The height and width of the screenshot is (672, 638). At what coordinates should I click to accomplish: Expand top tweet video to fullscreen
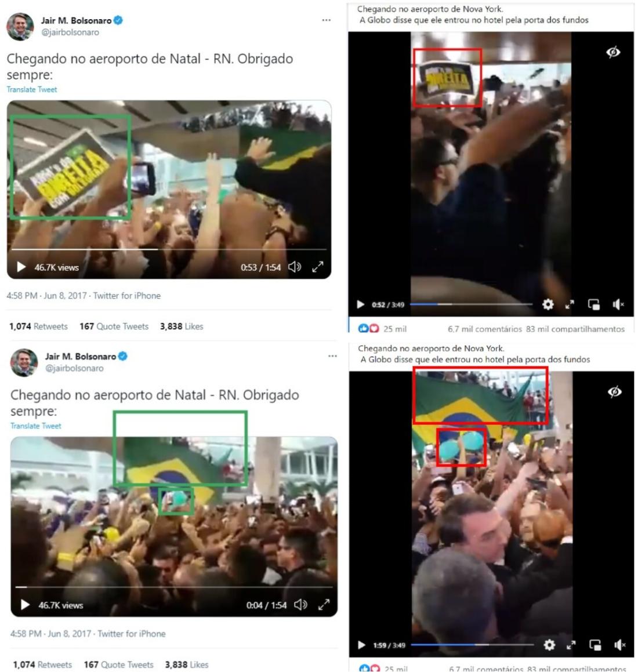tap(318, 267)
